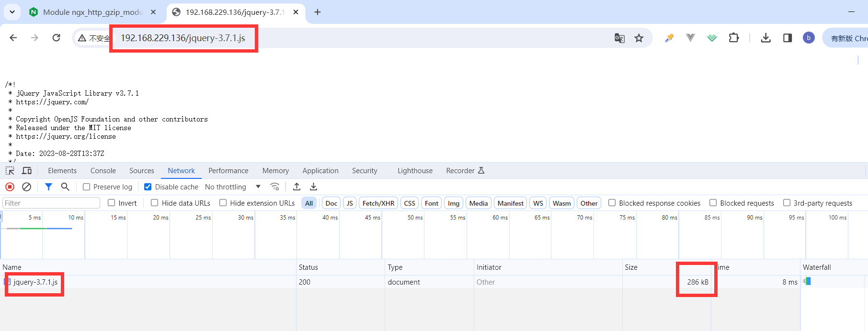Screen dimensions: 868x331
Task: Switch to the Module ngx_http_gzip_module browser tab
Action: click(93, 12)
